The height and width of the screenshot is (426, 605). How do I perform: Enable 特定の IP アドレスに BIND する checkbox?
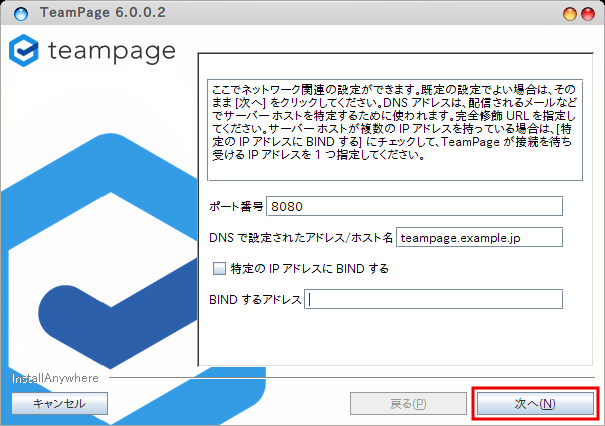point(219,269)
